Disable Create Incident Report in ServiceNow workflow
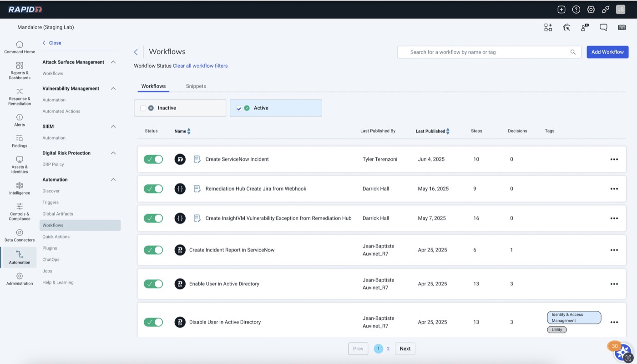The height and width of the screenshot is (364, 637). [153, 250]
